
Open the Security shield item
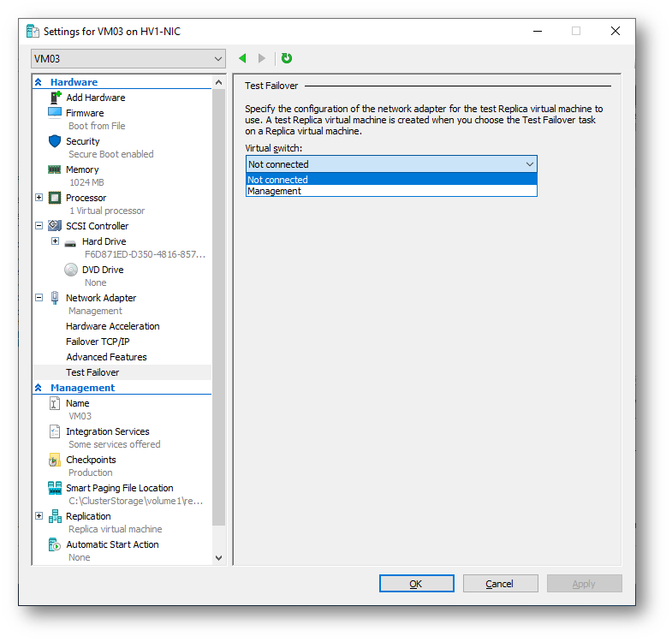[x=55, y=141]
